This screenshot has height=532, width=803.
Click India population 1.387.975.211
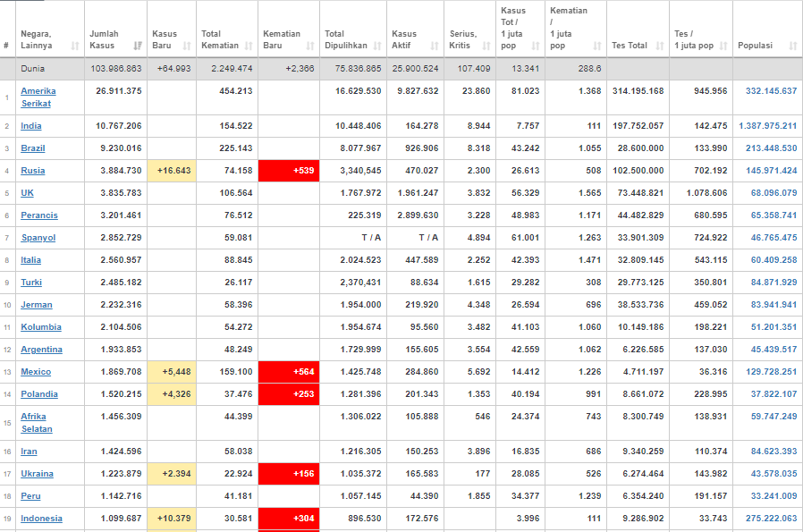pyautogui.click(x=767, y=126)
